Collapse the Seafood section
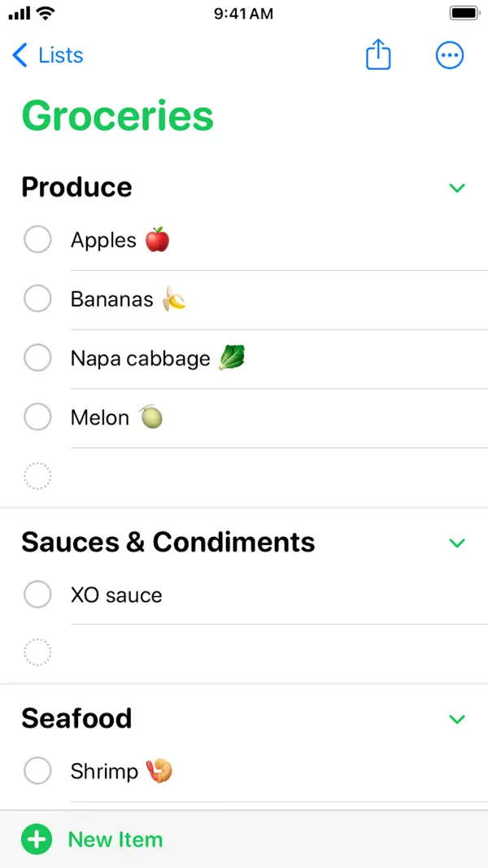Image resolution: width=488 pixels, height=868 pixels. (x=457, y=719)
